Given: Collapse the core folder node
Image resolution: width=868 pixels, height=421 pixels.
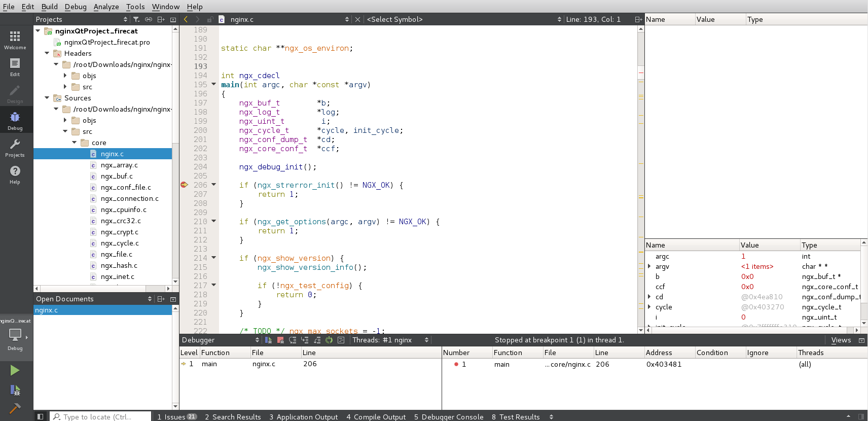Looking at the screenshot, I should [x=75, y=143].
